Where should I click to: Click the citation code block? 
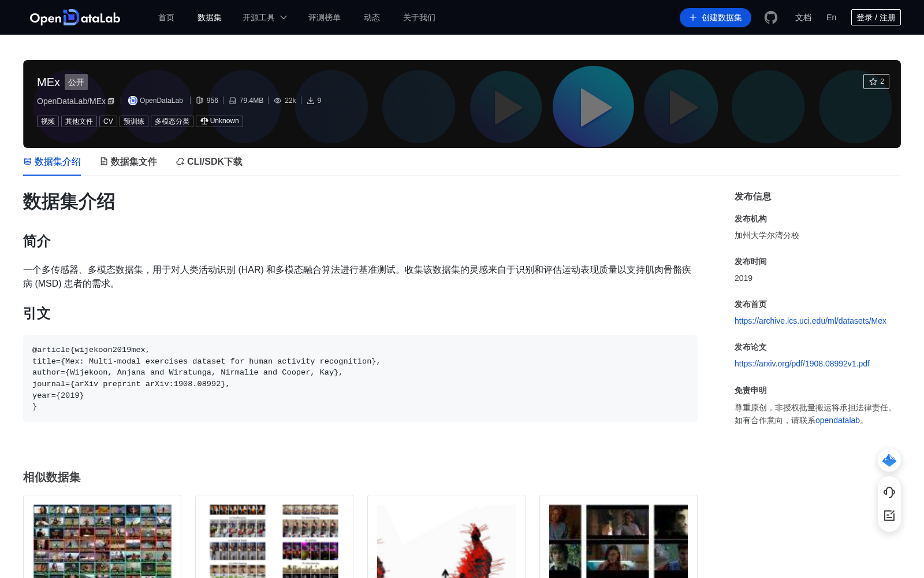coord(360,379)
